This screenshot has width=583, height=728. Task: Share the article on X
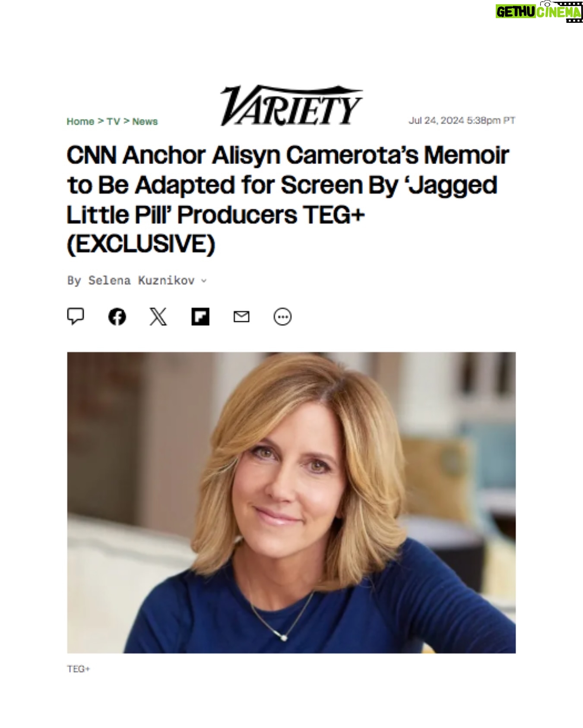(158, 317)
